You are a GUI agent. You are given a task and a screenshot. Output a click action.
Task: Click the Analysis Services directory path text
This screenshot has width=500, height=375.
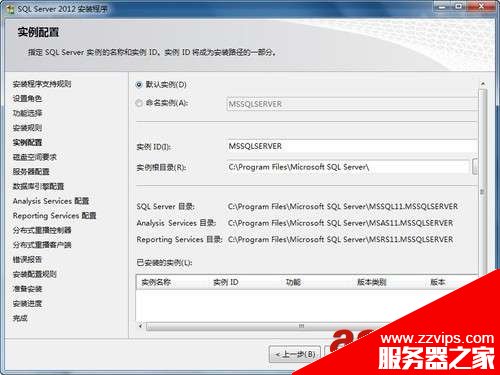point(340,223)
